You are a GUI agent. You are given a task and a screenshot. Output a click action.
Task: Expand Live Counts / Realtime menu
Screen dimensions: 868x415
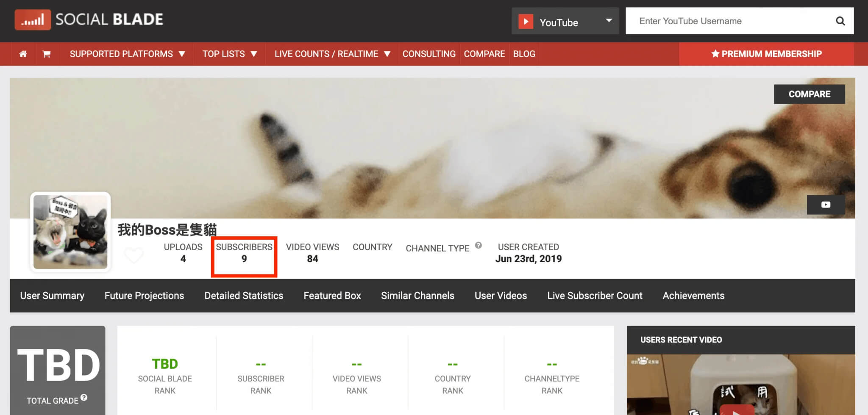tap(332, 54)
